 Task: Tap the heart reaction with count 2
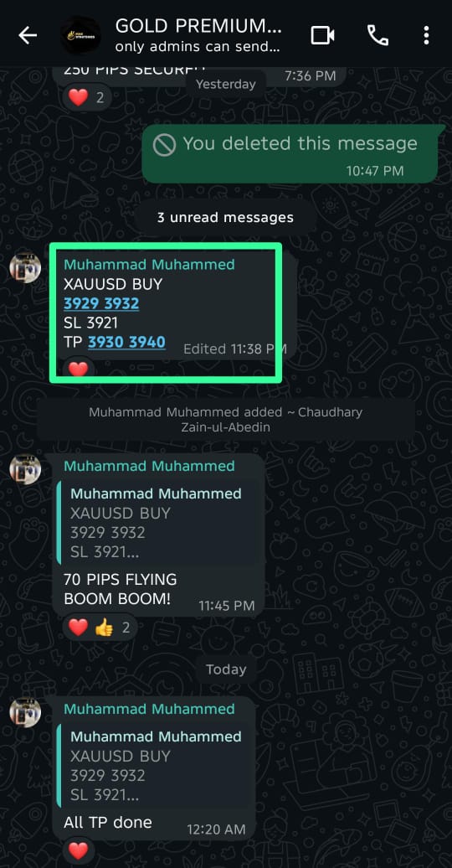pos(86,98)
